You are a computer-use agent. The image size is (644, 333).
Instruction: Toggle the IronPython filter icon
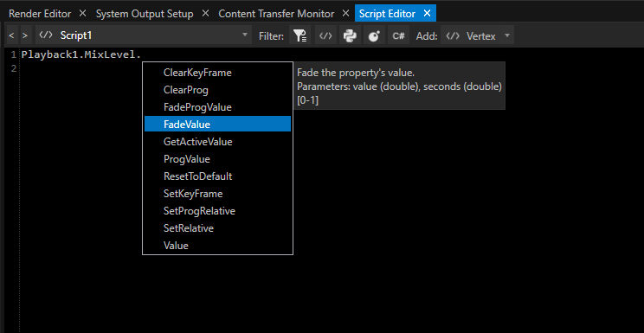coord(374,35)
